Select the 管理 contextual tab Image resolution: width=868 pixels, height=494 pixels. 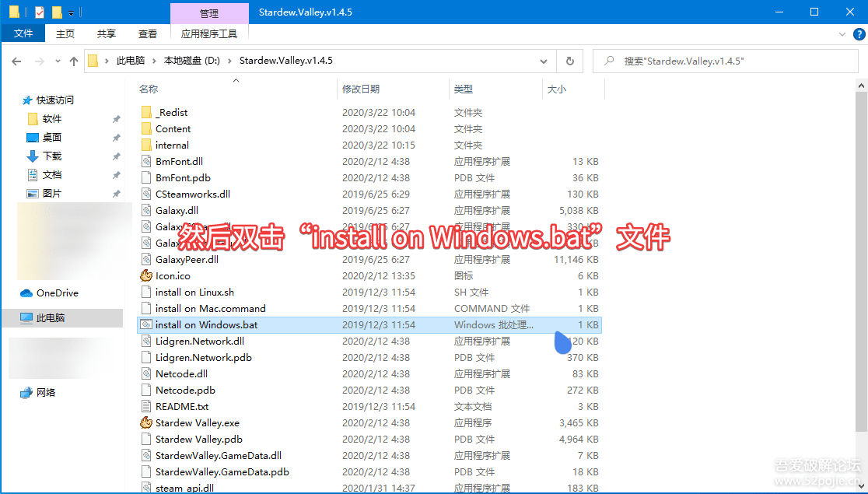point(209,13)
